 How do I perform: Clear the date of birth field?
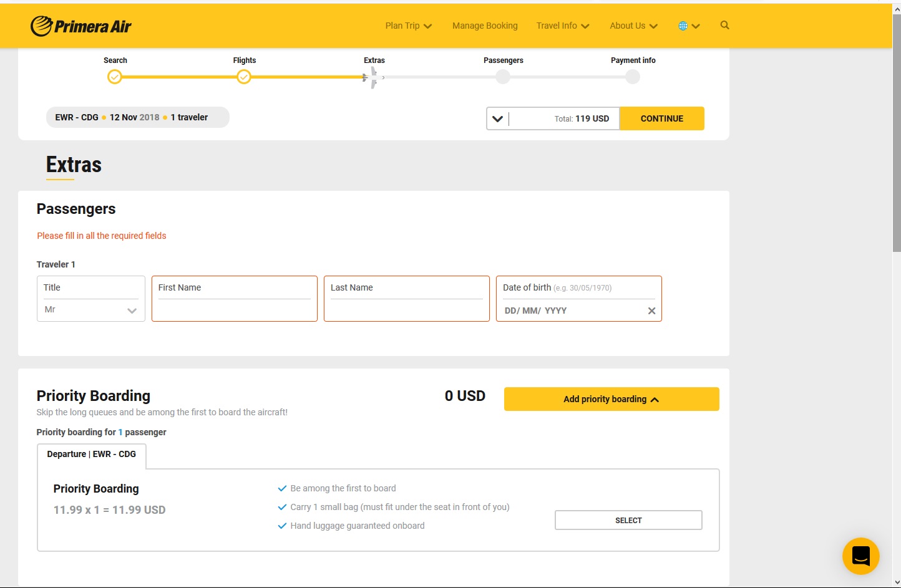[x=651, y=311]
